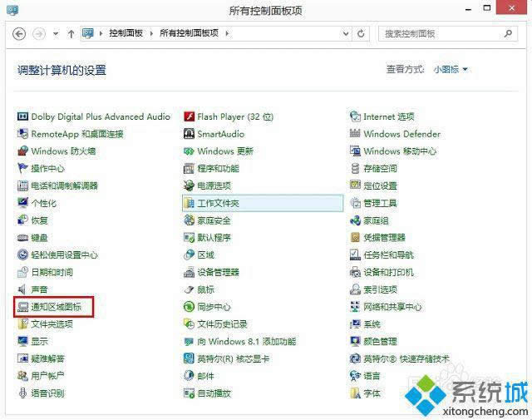Open the 同步中心 icon
This screenshot has height=420, width=532.
coord(189,307)
